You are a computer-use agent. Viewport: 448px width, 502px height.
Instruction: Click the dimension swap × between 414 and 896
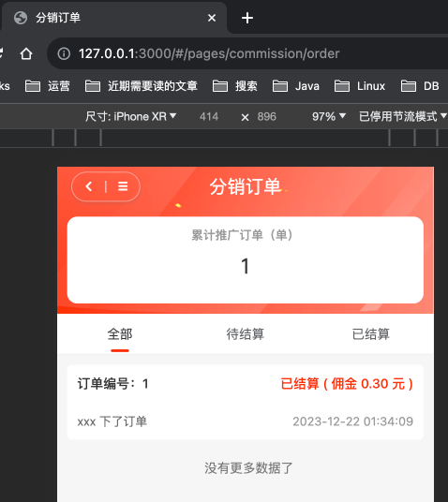pyautogui.click(x=245, y=117)
